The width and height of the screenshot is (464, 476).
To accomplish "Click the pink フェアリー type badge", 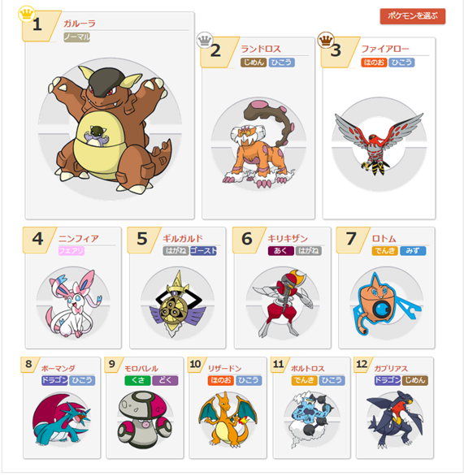I will 72,251.
